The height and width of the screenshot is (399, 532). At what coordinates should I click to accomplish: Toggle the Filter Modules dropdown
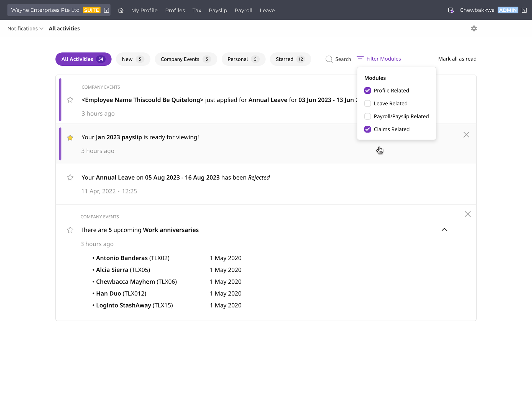tap(379, 59)
